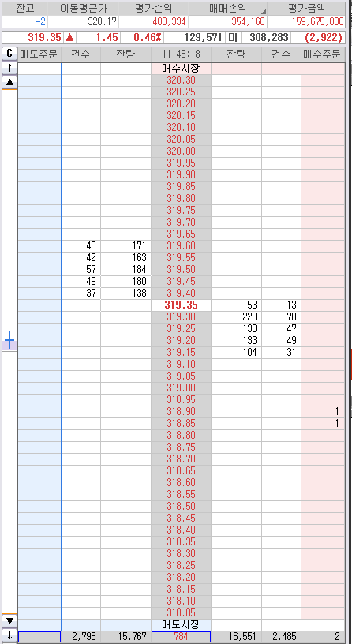
Task: Click total buy count 2,485
Action: click(281, 637)
